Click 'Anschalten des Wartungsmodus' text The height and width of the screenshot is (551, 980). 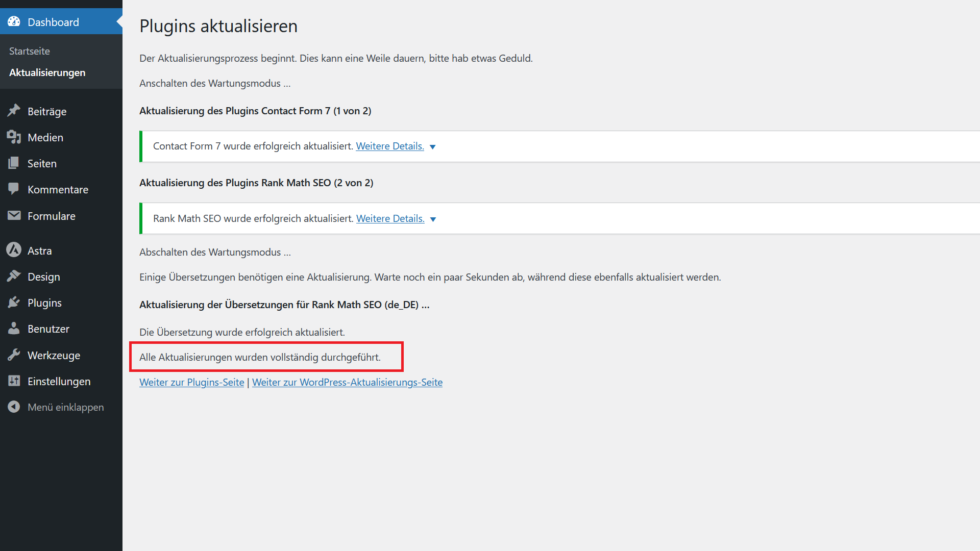215,83
